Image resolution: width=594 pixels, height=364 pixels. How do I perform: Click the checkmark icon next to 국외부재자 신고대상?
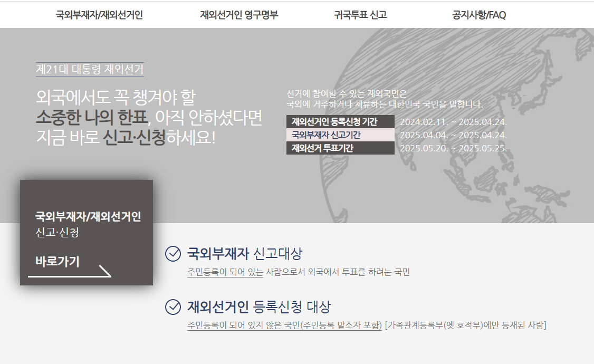click(x=173, y=253)
